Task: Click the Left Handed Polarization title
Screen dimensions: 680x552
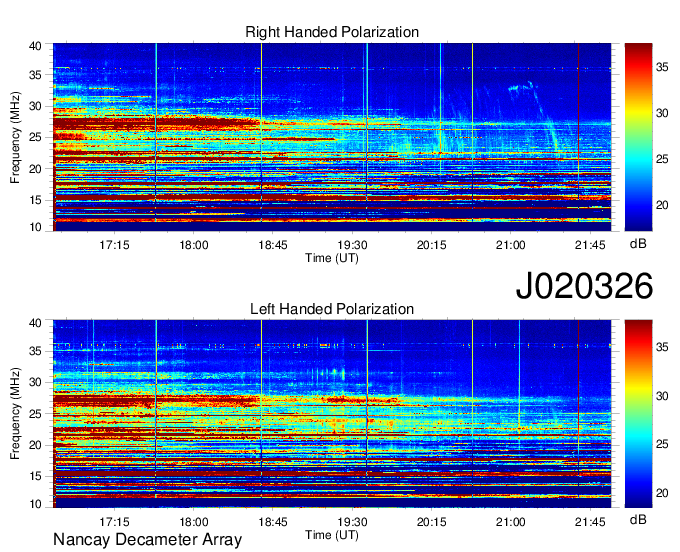Action: pyautogui.click(x=332, y=309)
